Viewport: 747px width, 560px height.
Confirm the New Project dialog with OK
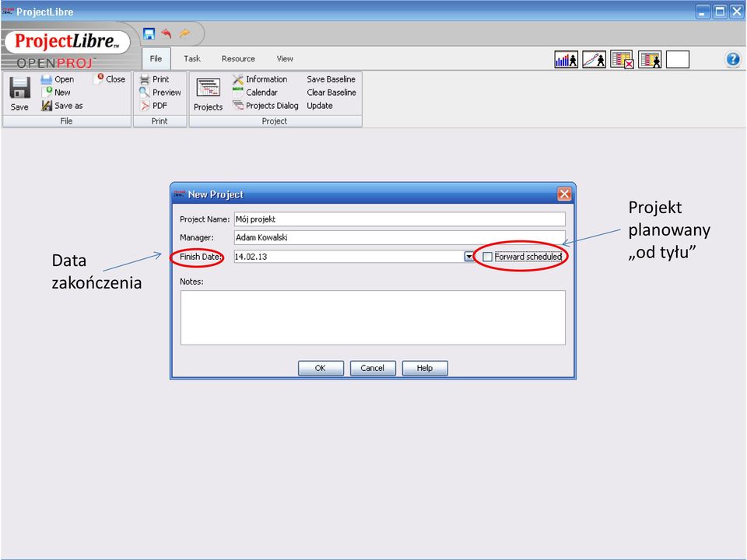point(321,368)
